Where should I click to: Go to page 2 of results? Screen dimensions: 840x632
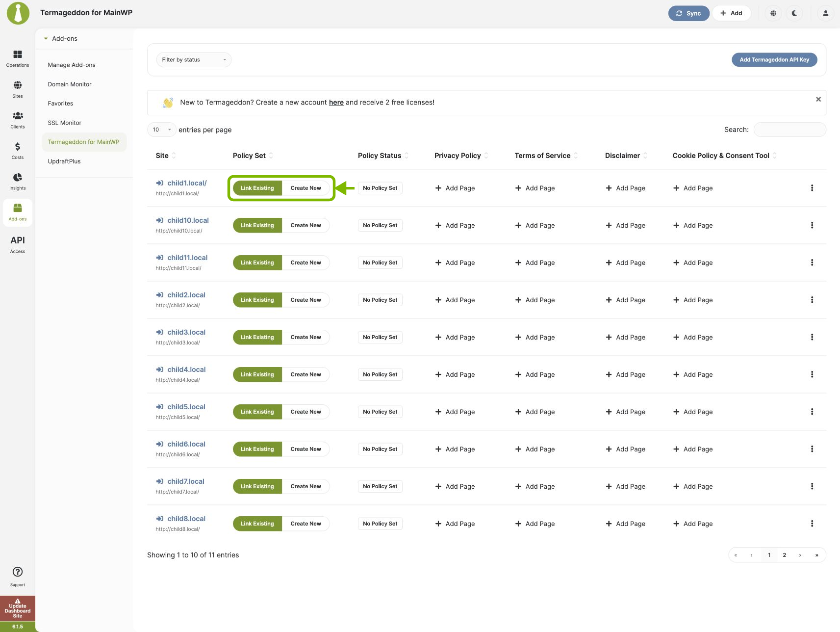(x=785, y=555)
